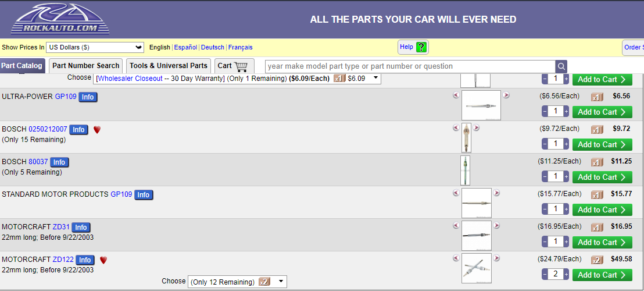Viewport: 644px width, 291px height.
Task: Click red heart beside Motorcraft ZD122
Action: (103, 260)
